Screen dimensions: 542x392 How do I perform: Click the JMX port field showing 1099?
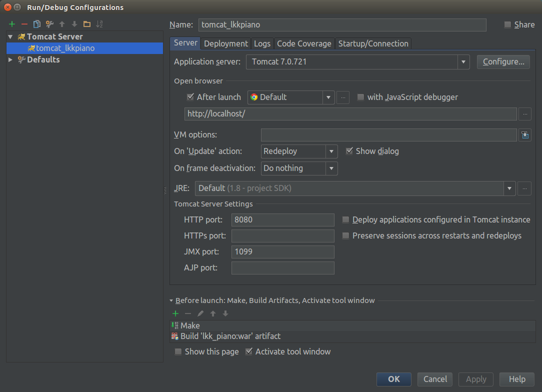tap(283, 252)
